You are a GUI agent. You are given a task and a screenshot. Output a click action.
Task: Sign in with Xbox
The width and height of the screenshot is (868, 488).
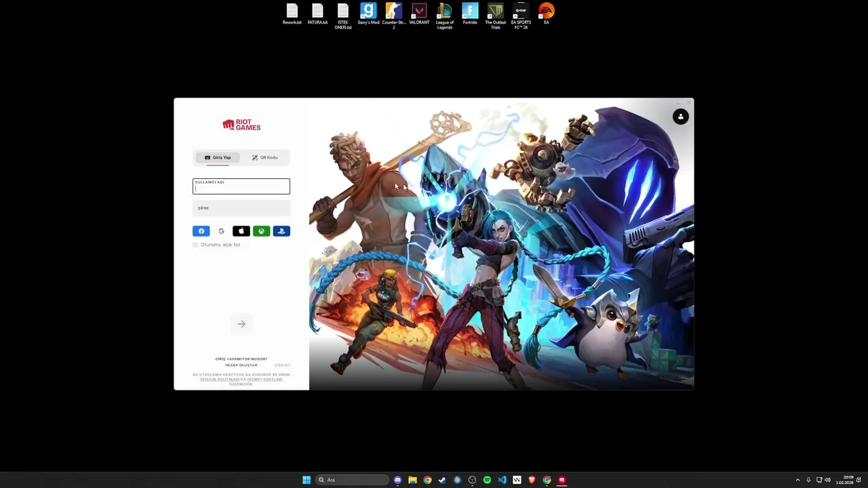pyautogui.click(x=261, y=231)
